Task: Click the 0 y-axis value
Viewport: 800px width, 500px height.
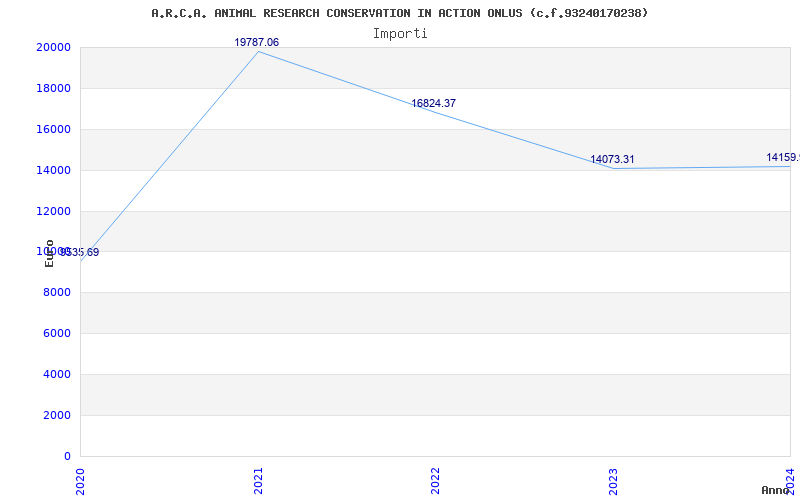Action: pyautogui.click(x=67, y=456)
